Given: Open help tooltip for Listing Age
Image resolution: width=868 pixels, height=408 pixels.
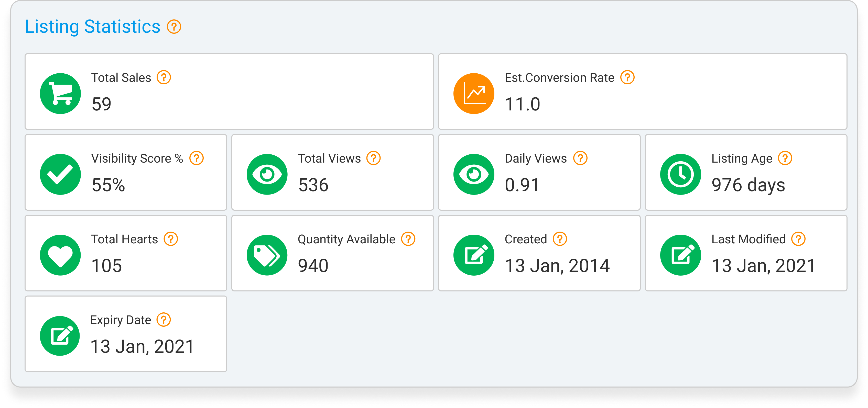Looking at the screenshot, I should (x=785, y=158).
